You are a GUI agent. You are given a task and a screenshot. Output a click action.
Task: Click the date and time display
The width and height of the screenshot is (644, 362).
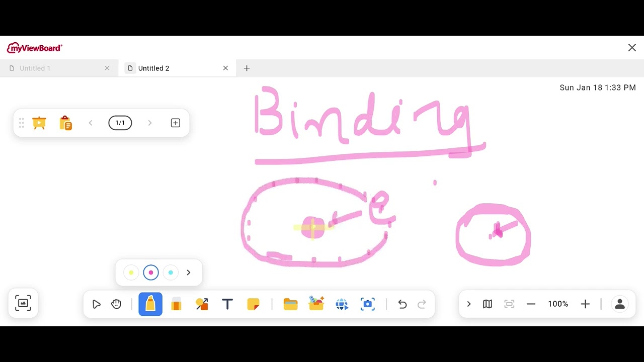click(598, 87)
